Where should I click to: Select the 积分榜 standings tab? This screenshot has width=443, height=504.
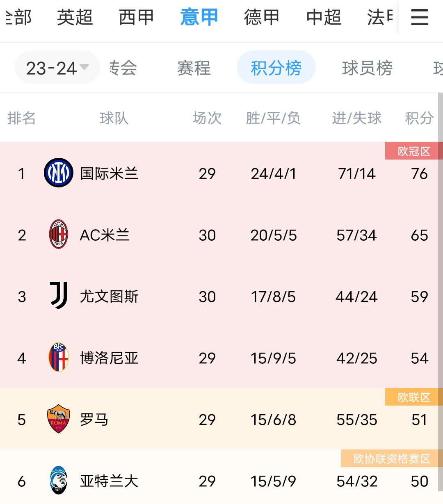point(276,68)
